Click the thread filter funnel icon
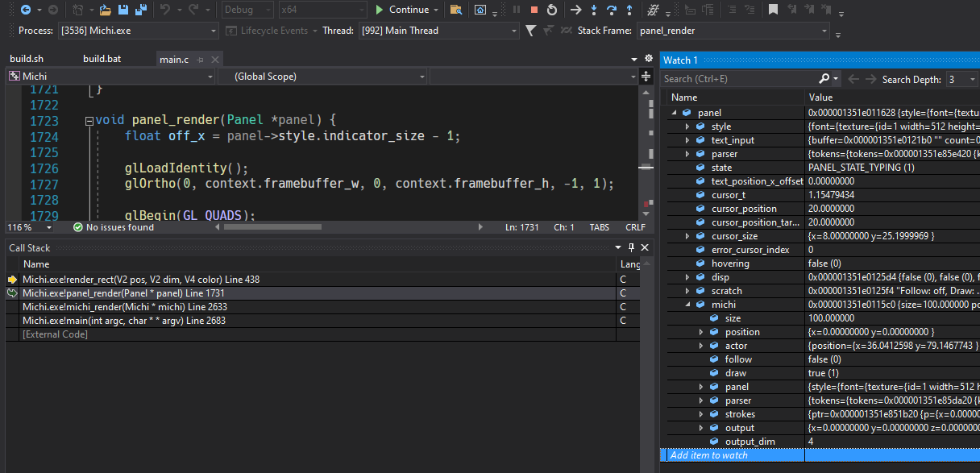Screen dimensions: 980x473 (530, 31)
